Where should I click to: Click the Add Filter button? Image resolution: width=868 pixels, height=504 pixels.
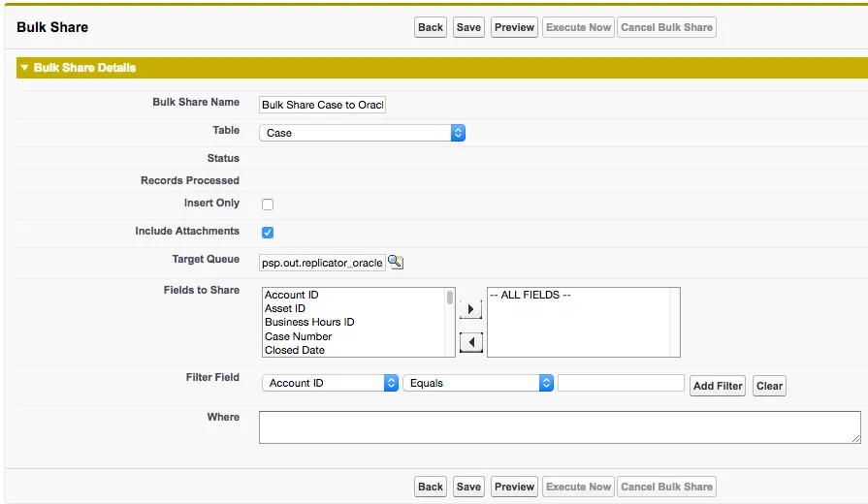[x=718, y=386]
